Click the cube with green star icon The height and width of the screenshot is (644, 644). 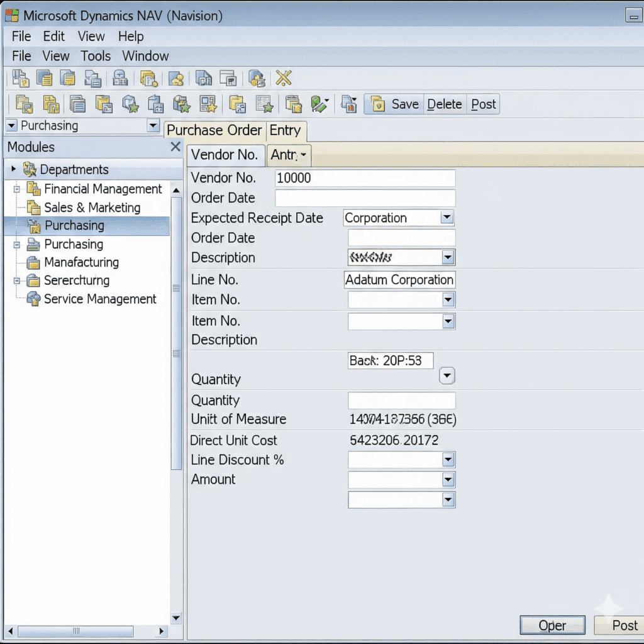coord(130,104)
